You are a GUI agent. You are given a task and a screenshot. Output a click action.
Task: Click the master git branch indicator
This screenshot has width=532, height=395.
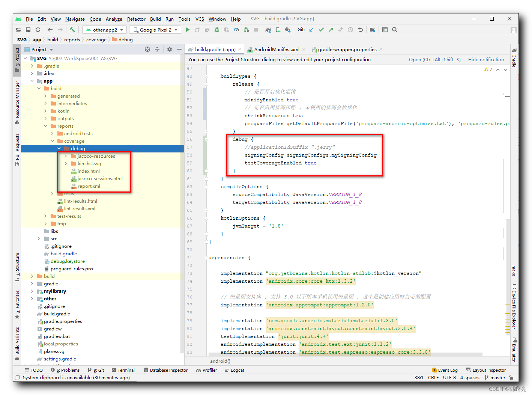pyautogui.click(x=495, y=378)
